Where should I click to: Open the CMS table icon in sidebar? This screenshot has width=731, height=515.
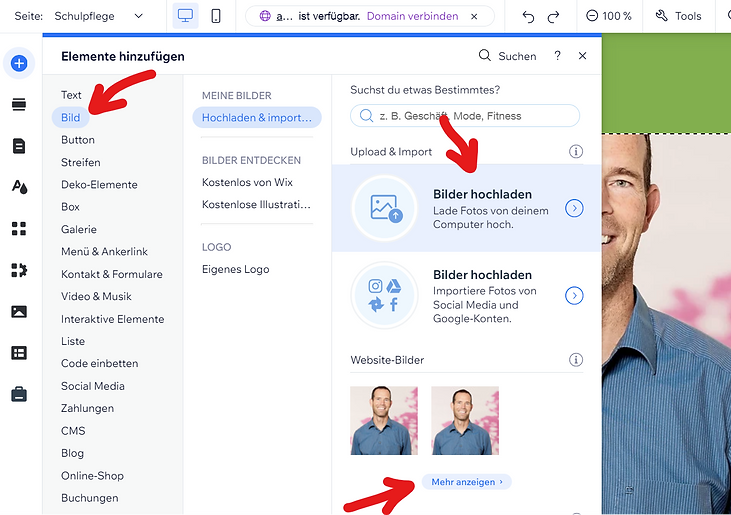(19, 353)
